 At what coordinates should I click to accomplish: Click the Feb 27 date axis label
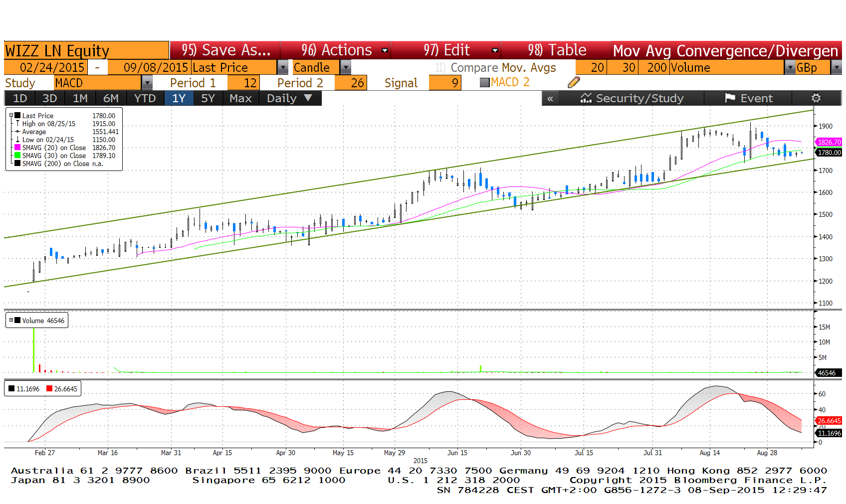(45, 453)
